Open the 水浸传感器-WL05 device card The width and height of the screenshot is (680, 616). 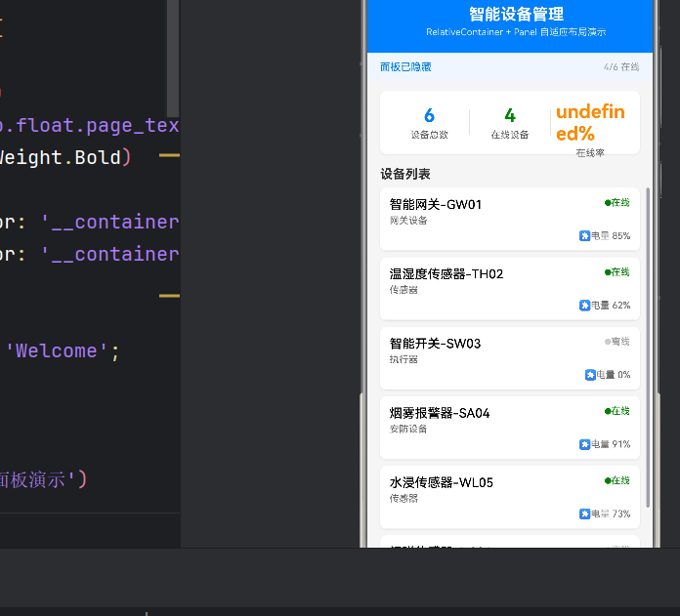tap(510, 497)
